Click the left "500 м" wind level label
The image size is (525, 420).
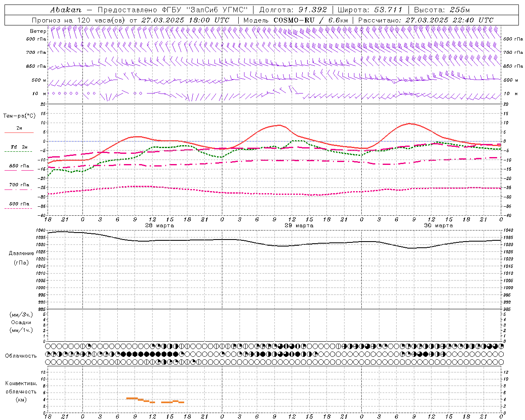tap(39, 80)
